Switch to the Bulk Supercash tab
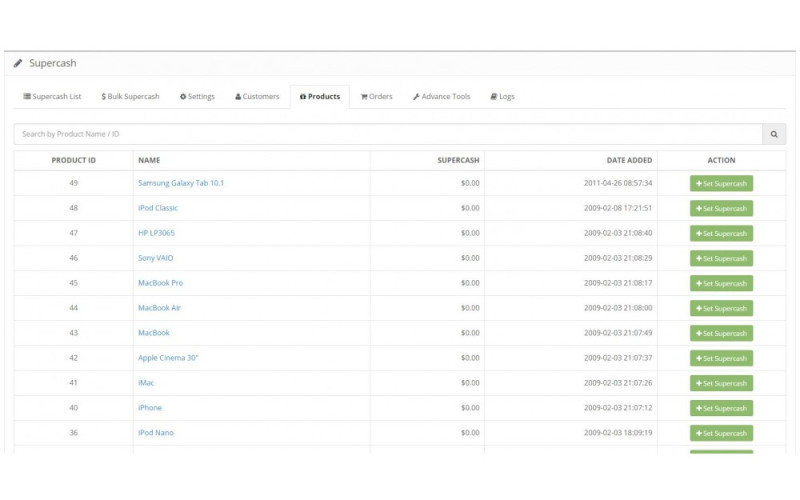The height and width of the screenshot is (500, 800). tap(130, 96)
